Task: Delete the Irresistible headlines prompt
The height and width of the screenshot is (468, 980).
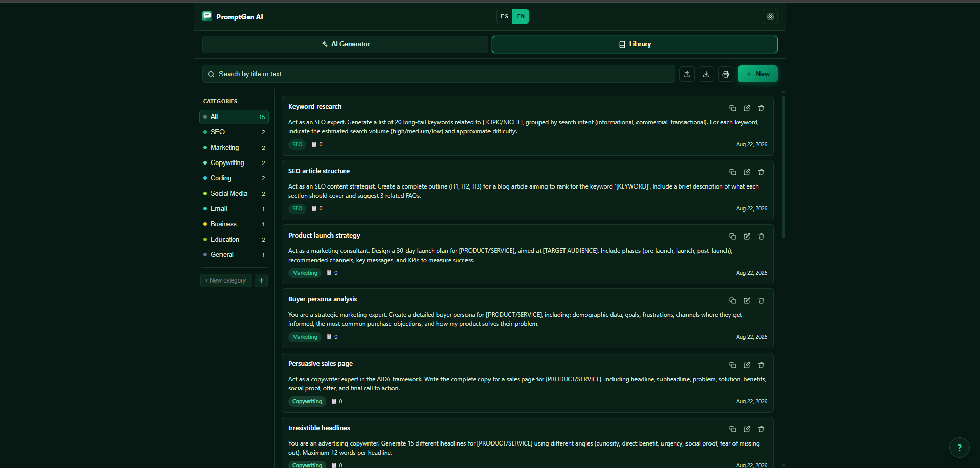Action: (x=761, y=429)
